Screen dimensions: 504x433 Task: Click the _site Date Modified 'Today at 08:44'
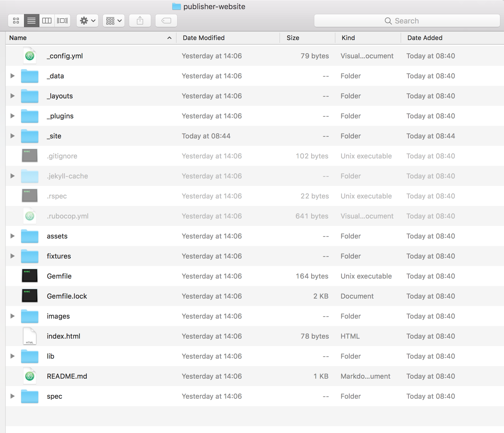[206, 136]
